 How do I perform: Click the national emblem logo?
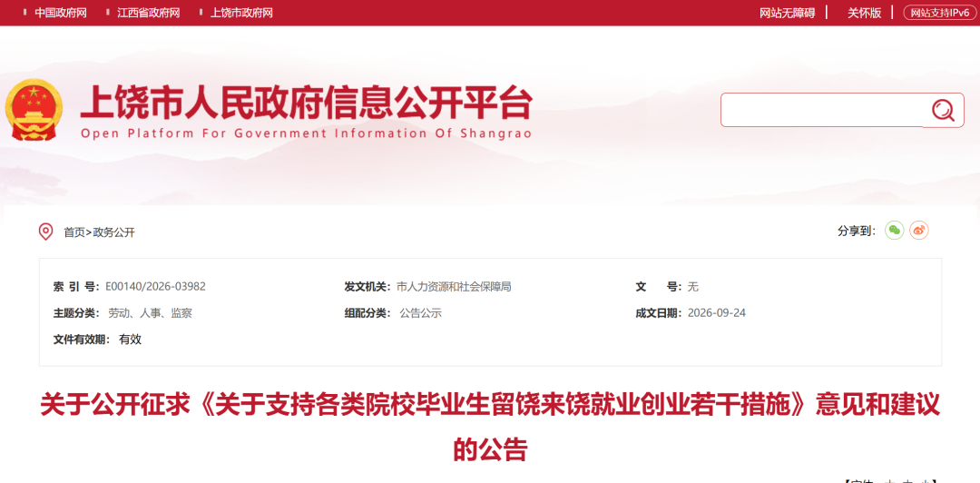pos(34,110)
